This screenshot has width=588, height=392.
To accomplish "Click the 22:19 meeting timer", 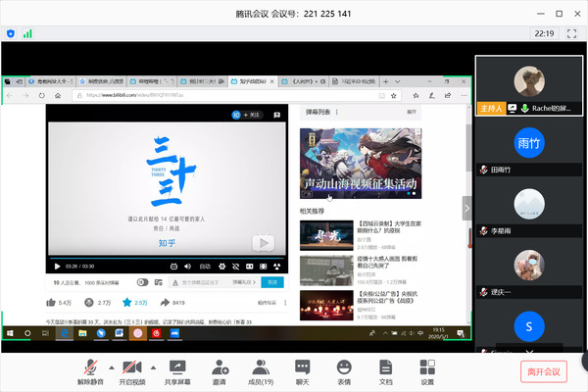I will coord(544,33).
